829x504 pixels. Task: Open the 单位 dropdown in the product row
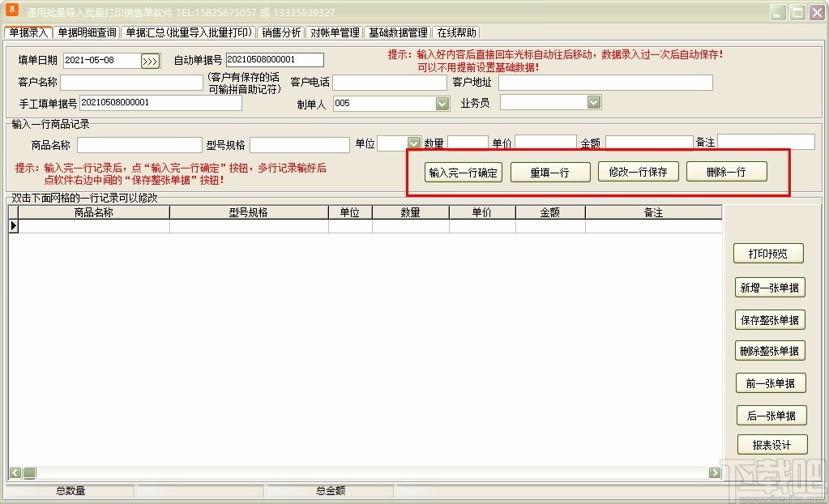(x=415, y=143)
